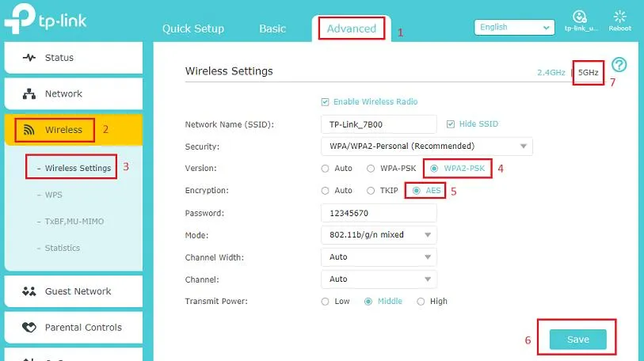Open the Security dropdown
This screenshot has height=361, width=644.
pyautogui.click(x=427, y=146)
